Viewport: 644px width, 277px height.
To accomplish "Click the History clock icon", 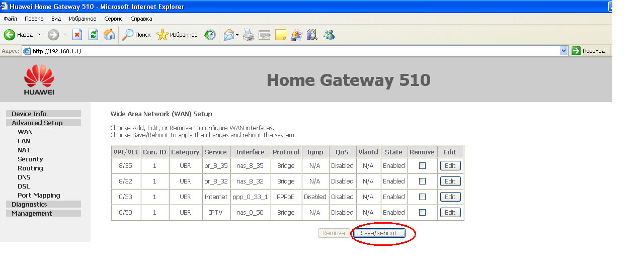I will click(210, 35).
